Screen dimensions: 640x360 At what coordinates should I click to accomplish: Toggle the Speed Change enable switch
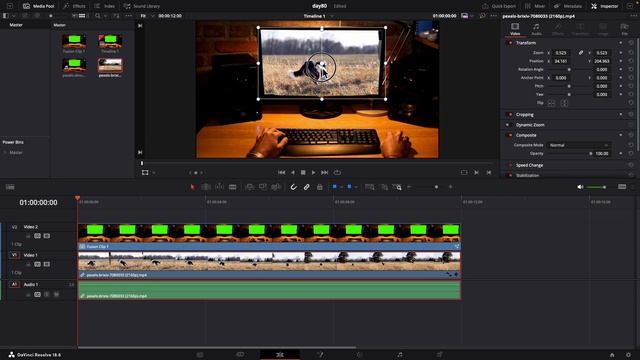pos(510,165)
